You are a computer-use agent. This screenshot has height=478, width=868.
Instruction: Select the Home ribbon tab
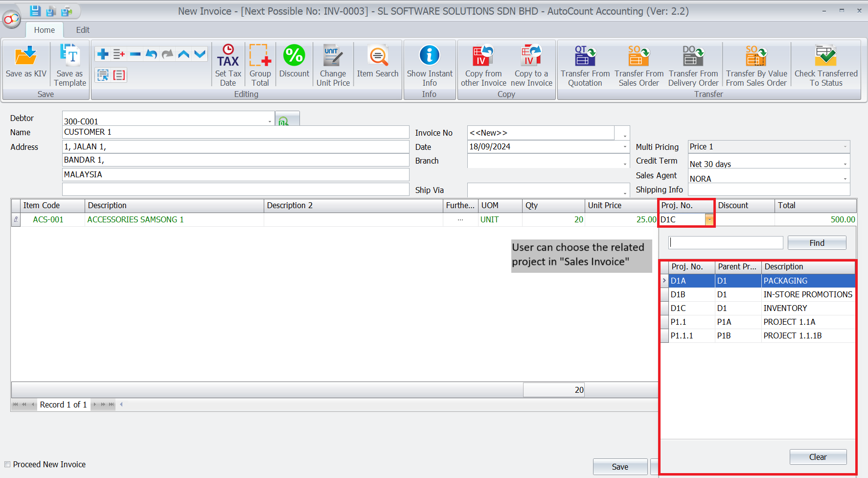45,30
